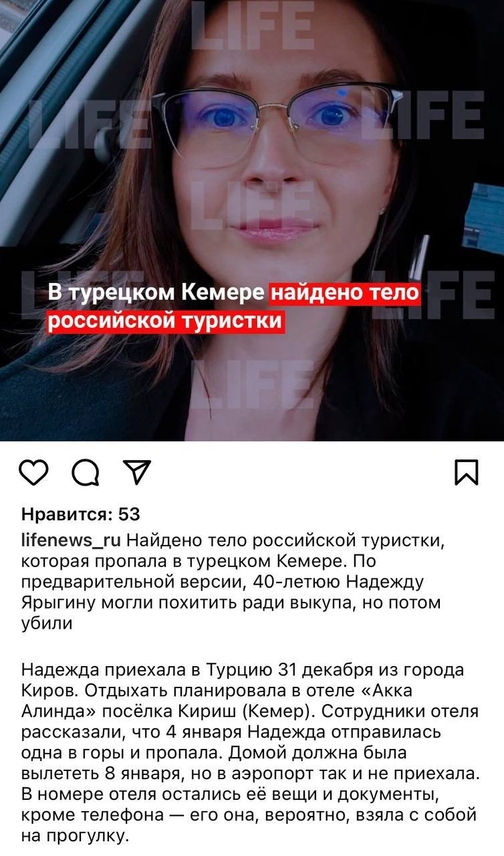Share post with paper plane icon

click(137, 471)
